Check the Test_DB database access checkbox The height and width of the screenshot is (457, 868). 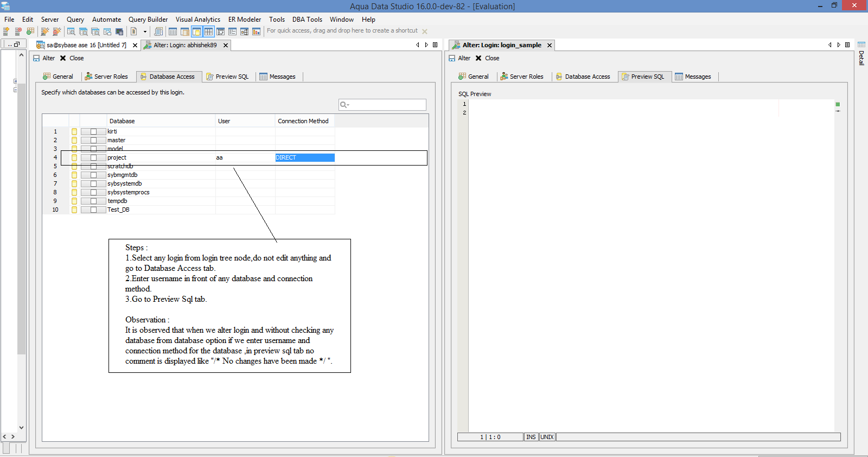click(93, 210)
